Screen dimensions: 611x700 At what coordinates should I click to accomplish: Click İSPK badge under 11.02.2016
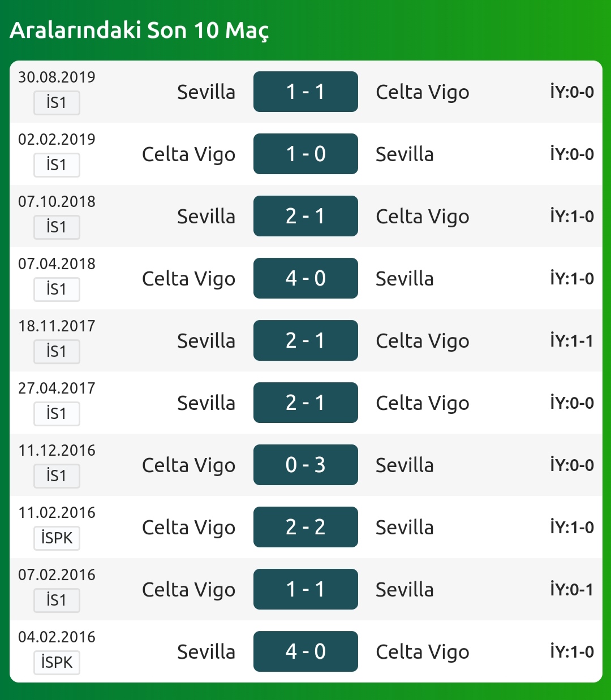tap(57, 538)
